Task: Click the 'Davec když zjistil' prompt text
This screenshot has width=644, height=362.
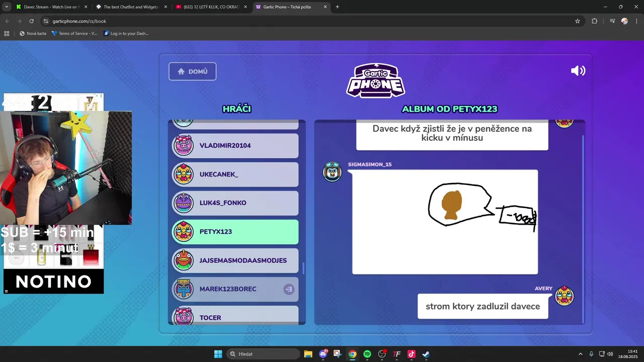Action: click(452, 133)
